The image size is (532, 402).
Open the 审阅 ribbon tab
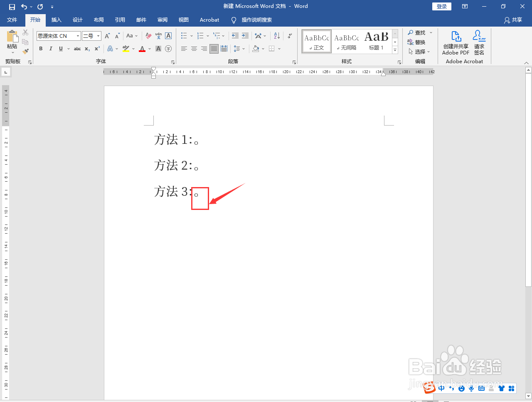162,20
